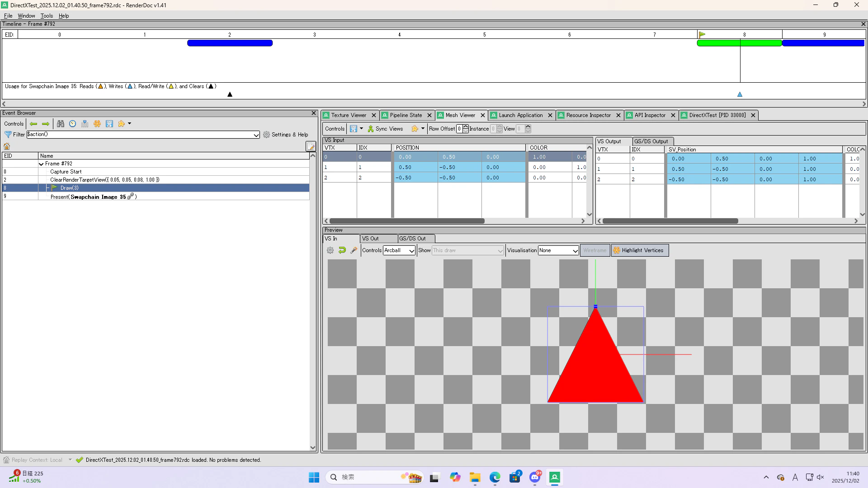
Task: Expand the event filter dropdown arrow
Action: click(x=256, y=135)
